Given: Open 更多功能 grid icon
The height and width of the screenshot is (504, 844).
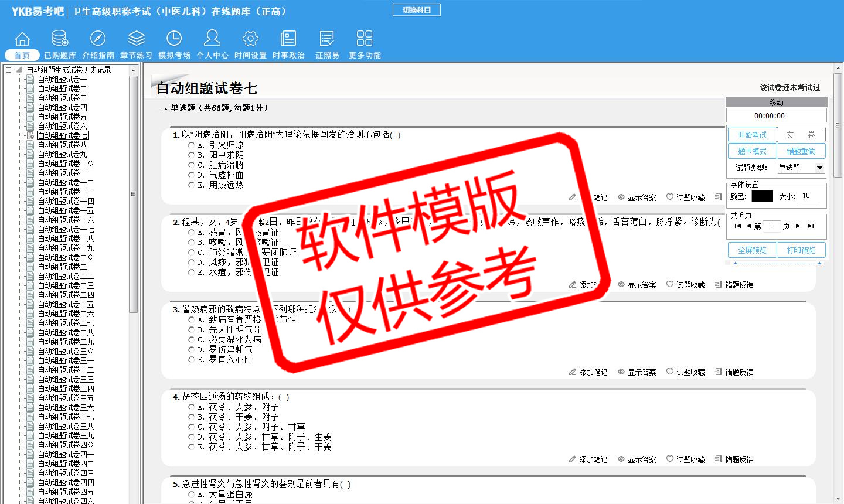Looking at the screenshot, I should (x=365, y=39).
